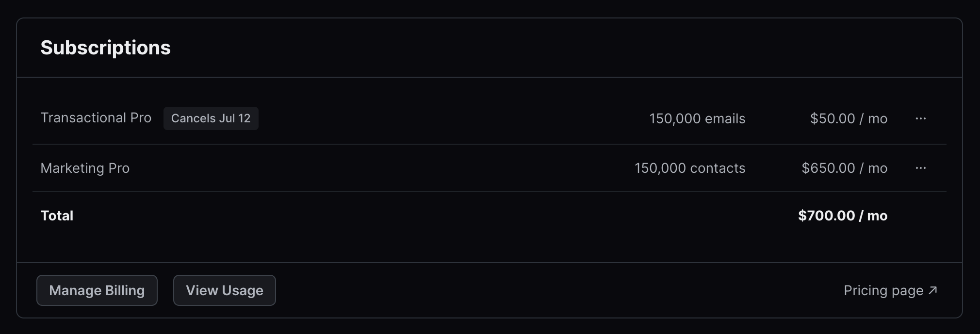Click the Manage Billing button
This screenshot has height=334, width=980.
(x=97, y=290)
